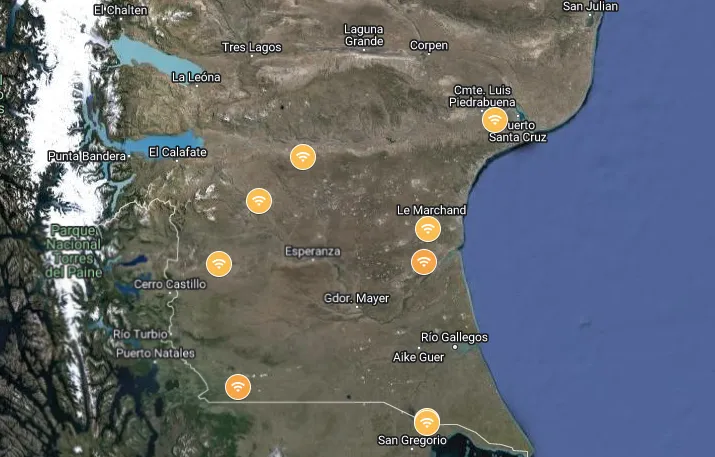The width and height of the screenshot is (715, 457).
Task: Select the Wi-Fi marker directly east of El Calafate
Action: pos(302,157)
